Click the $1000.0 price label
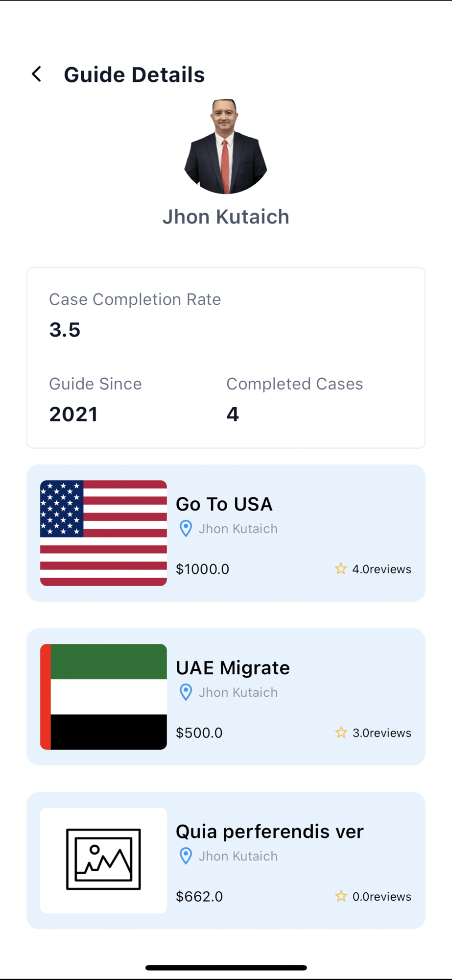The image size is (452, 980). [202, 569]
